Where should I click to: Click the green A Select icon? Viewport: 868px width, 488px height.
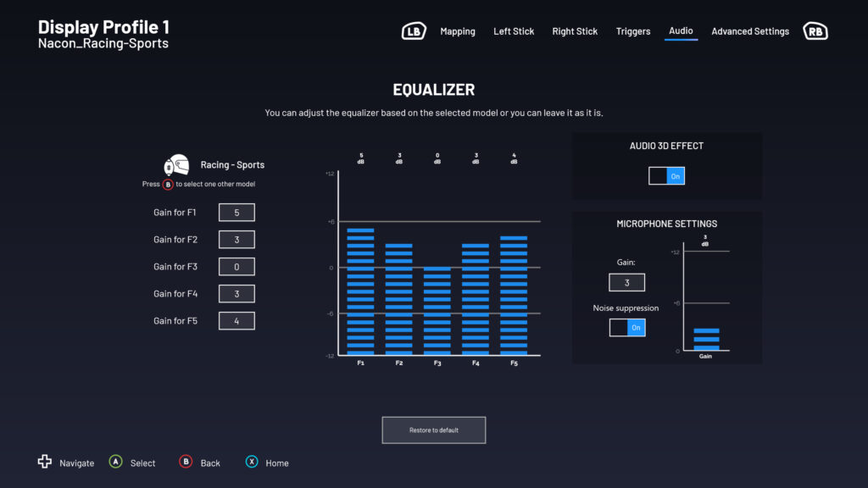pyautogui.click(x=116, y=462)
